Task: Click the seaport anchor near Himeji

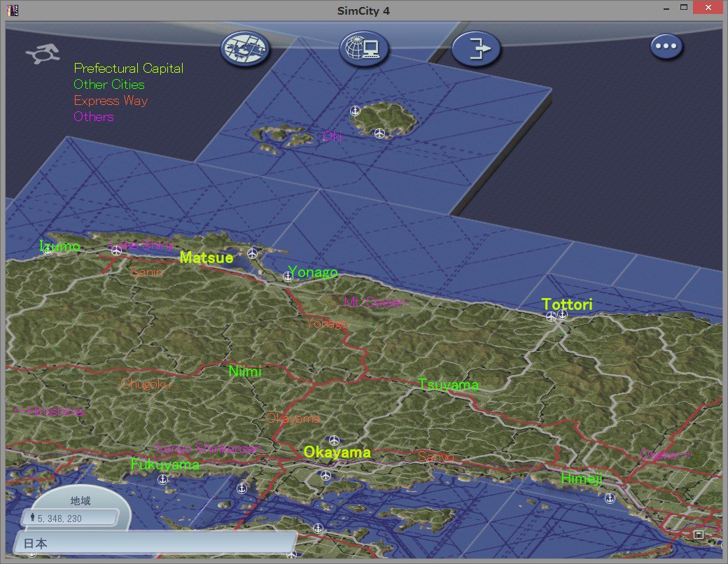Action: coord(610,498)
